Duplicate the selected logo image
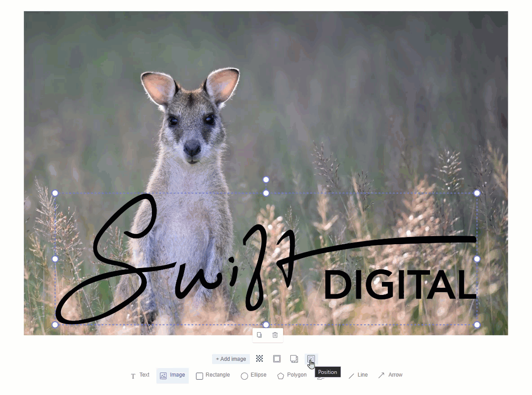Image resolution: width=532 pixels, height=395 pixels. tap(260, 335)
